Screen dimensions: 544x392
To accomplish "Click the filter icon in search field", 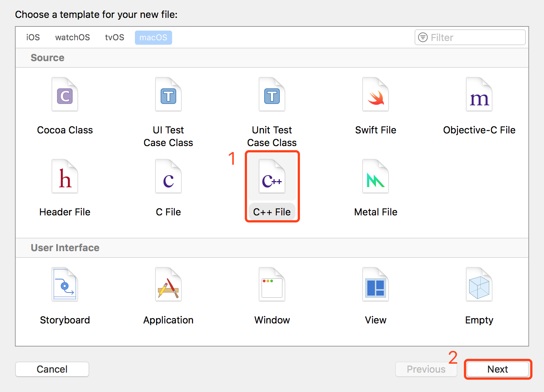I will [x=423, y=37].
